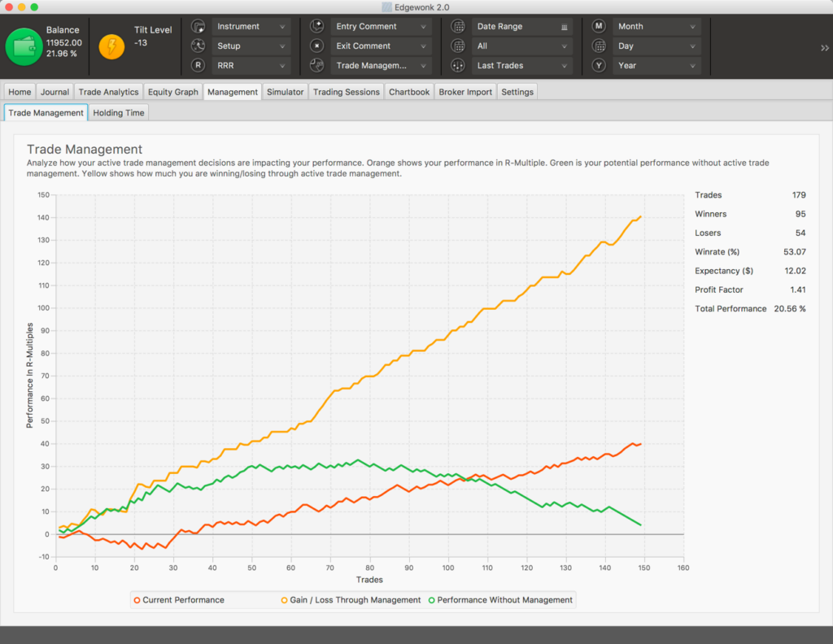Open the Trade Analytics tab
The image size is (833, 644).
coord(108,91)
